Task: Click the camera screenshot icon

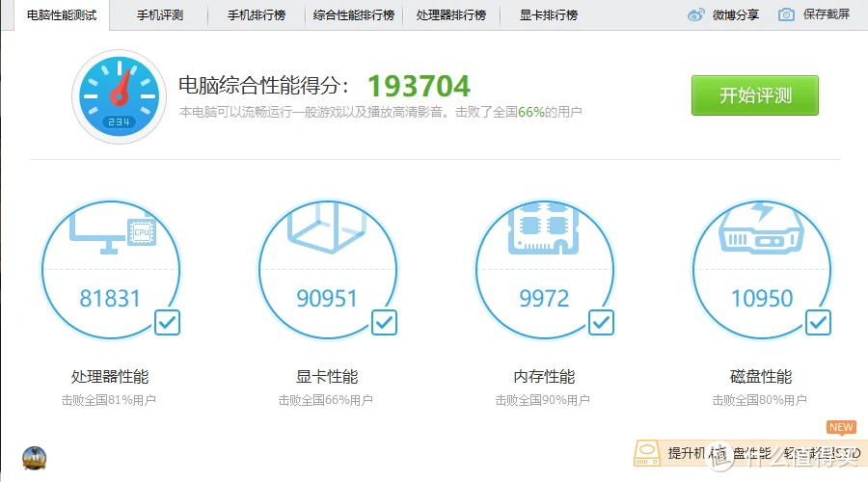Action: click(x=786, y=14)
